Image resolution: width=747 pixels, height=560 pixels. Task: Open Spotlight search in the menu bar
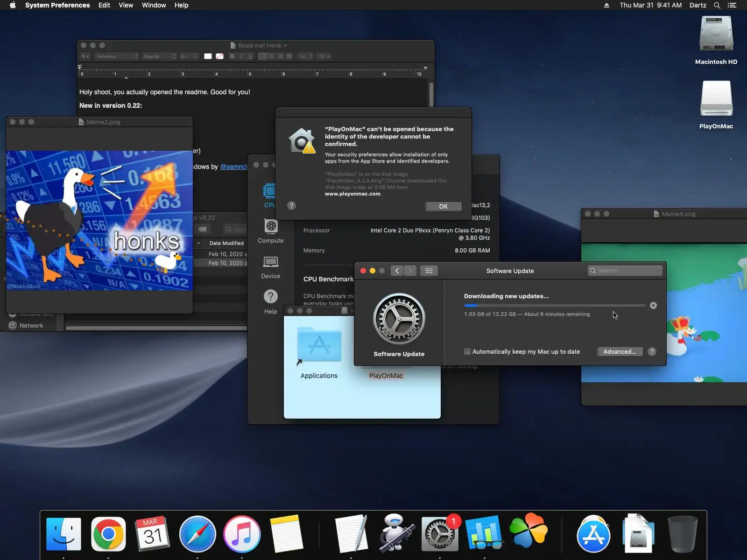717,5
